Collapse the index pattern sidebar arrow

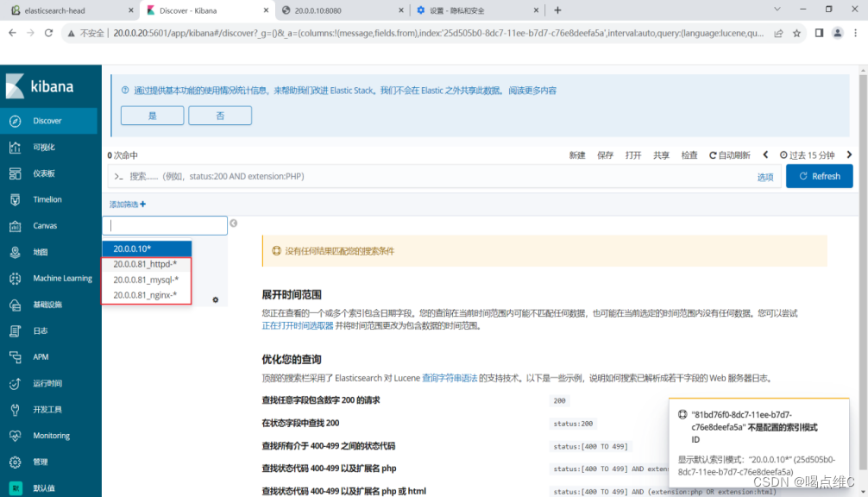click(x=234, y=223)
